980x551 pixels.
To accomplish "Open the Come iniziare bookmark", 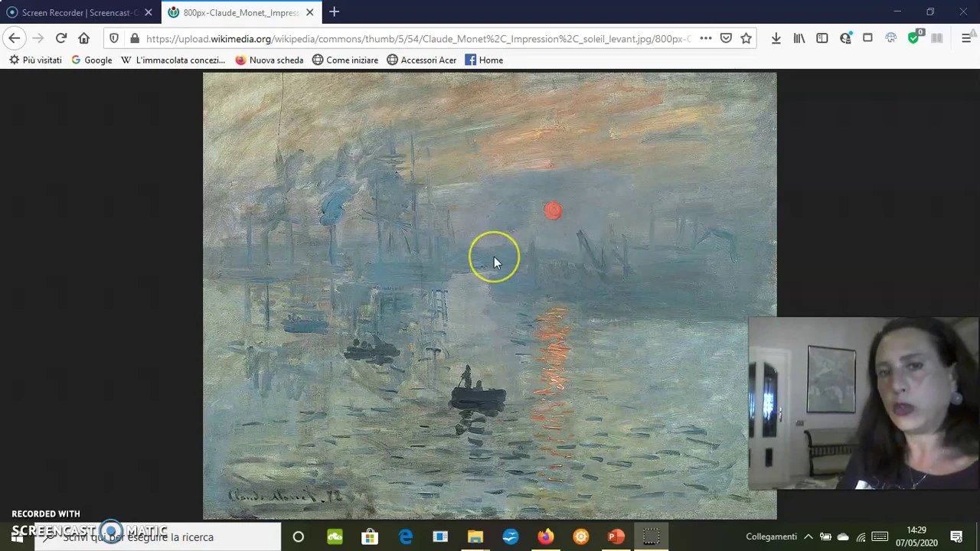I will tap(345, 60).
